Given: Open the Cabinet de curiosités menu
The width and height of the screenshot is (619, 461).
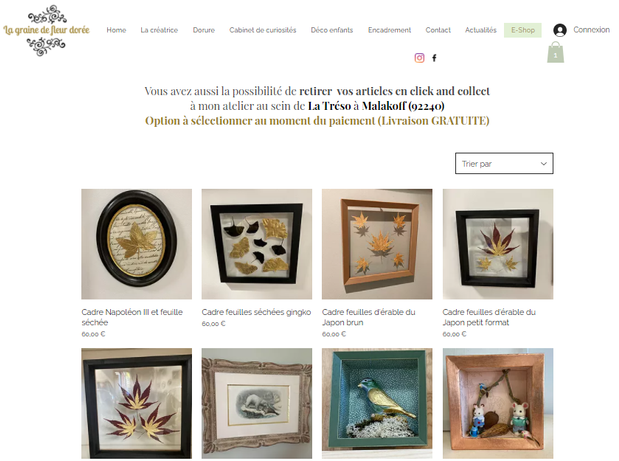Looking at the screenshot, I should [263, 30].
